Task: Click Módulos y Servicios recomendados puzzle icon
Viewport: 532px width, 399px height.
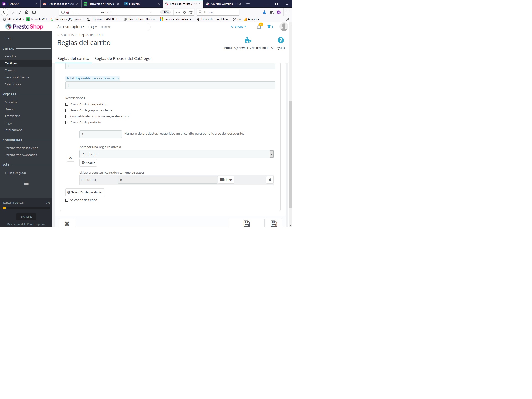Action: pyautogui.click(x=248, y=40)
